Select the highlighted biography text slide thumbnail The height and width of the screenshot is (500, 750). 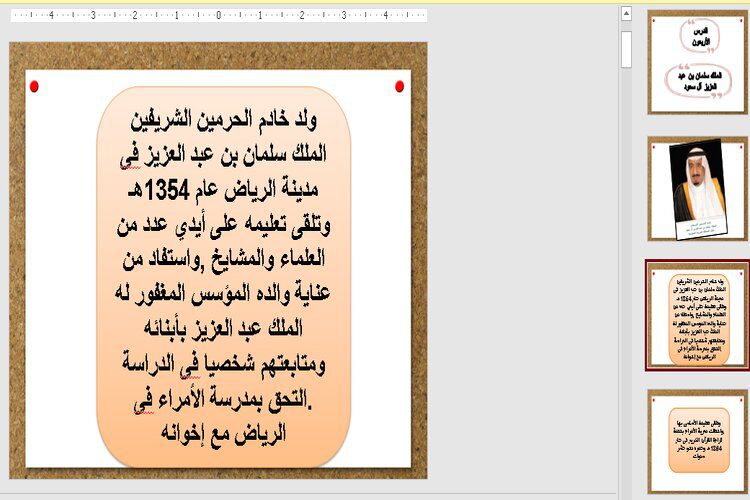coord(697,316)
